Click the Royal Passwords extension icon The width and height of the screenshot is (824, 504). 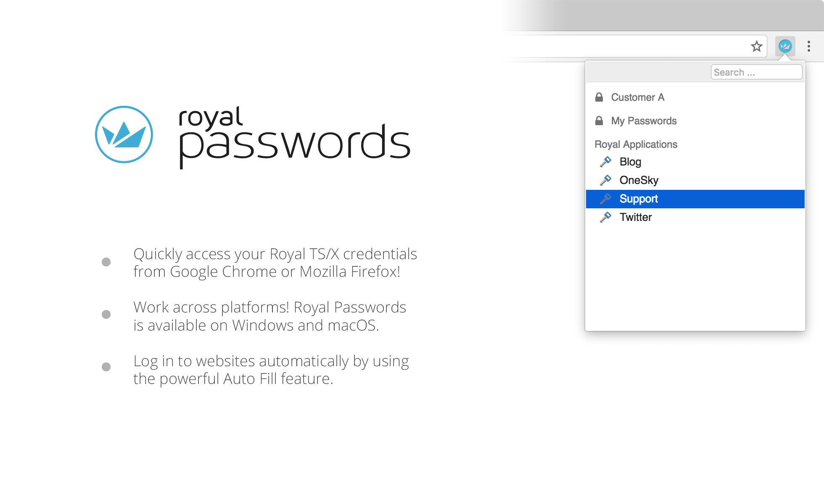tap(785, 46)
